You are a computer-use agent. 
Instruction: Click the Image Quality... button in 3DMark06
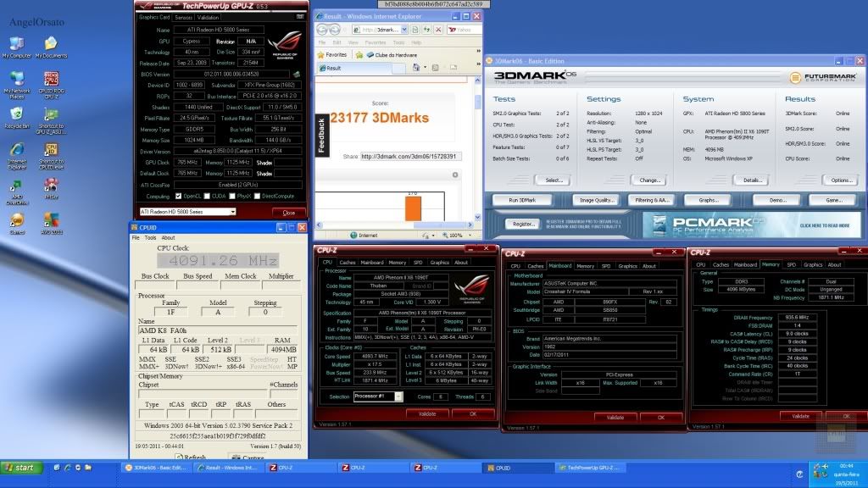(594, 200)
